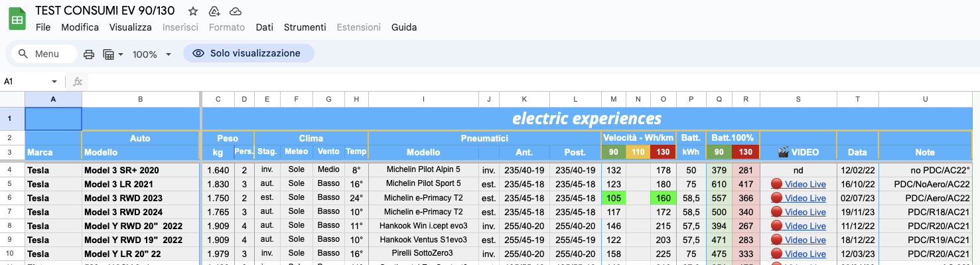Open Video Live link for Model 3 RWD 2023
Image resolution: width=980 pixels, height=265 pixels.
pyautogui.click(x=805, y=198)
